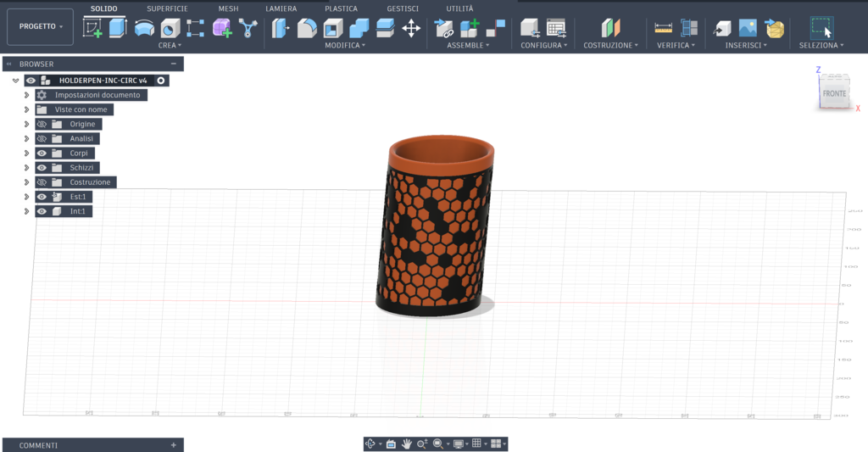Screen dimensions: 868x452
Task: Open the Measure tool under Verifica
Action: [663, 28]
